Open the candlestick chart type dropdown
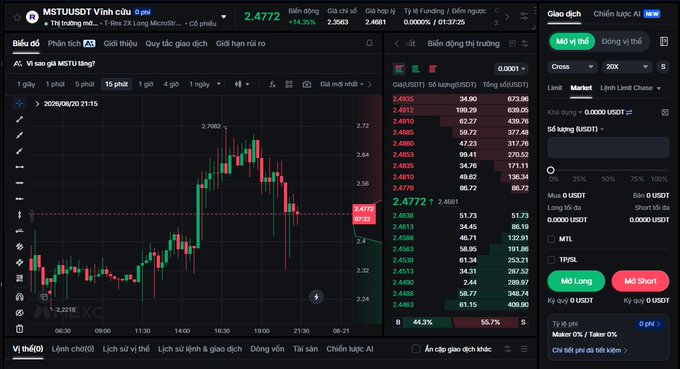The height and width of the screenshot is (369, 680). (x=242, y=84)
